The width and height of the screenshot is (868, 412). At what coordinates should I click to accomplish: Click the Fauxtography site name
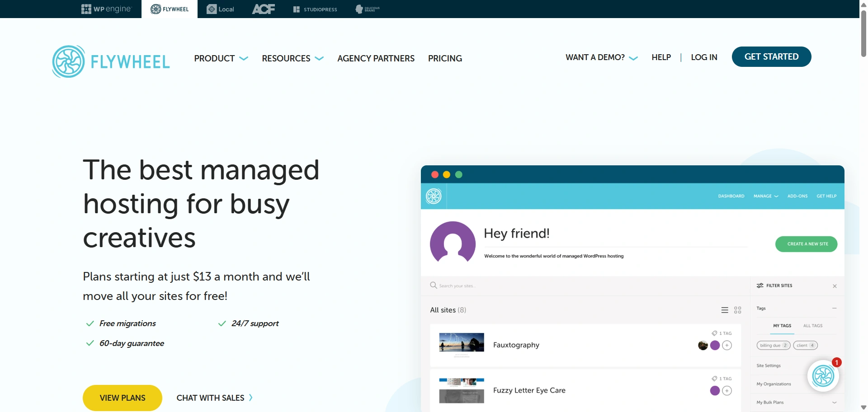516,345
